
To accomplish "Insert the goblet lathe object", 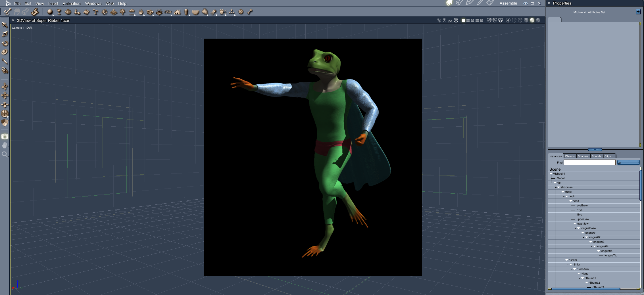I will click(59, 12).
